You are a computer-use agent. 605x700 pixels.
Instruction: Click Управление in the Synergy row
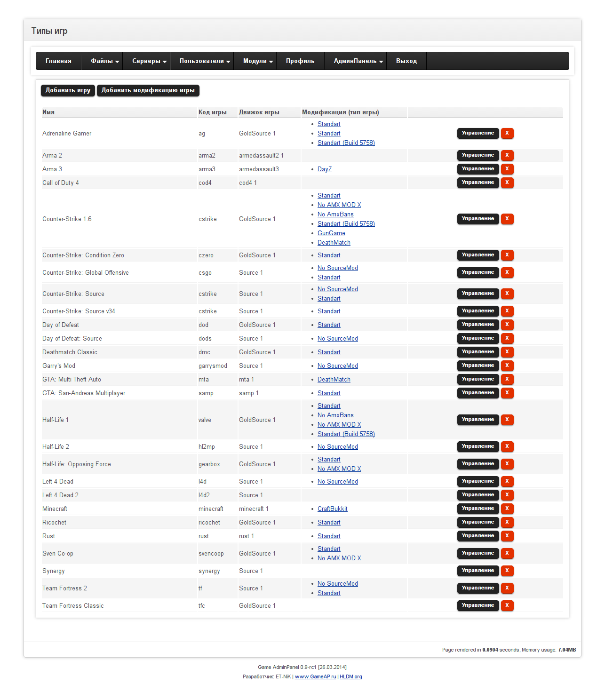[x=478, y=571]
